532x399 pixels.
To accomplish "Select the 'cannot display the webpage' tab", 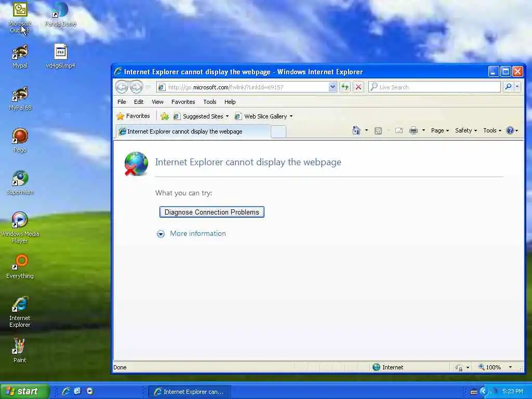I will coord(193,131).
